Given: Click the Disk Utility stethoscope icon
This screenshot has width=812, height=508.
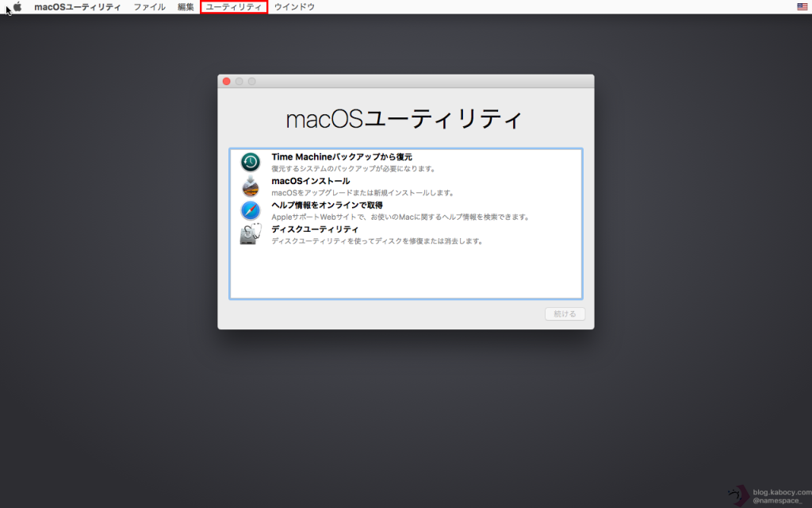Looking at the screenshot, I should point(251,234).
